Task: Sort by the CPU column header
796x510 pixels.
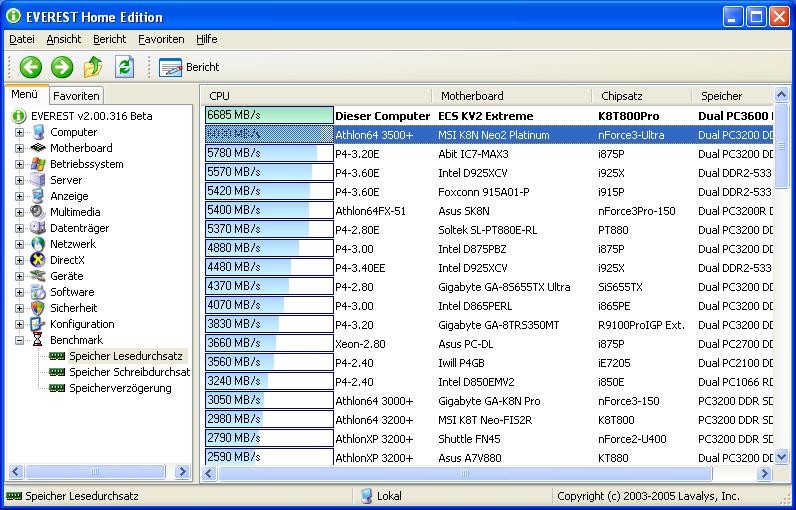Action: pos(318,96)
